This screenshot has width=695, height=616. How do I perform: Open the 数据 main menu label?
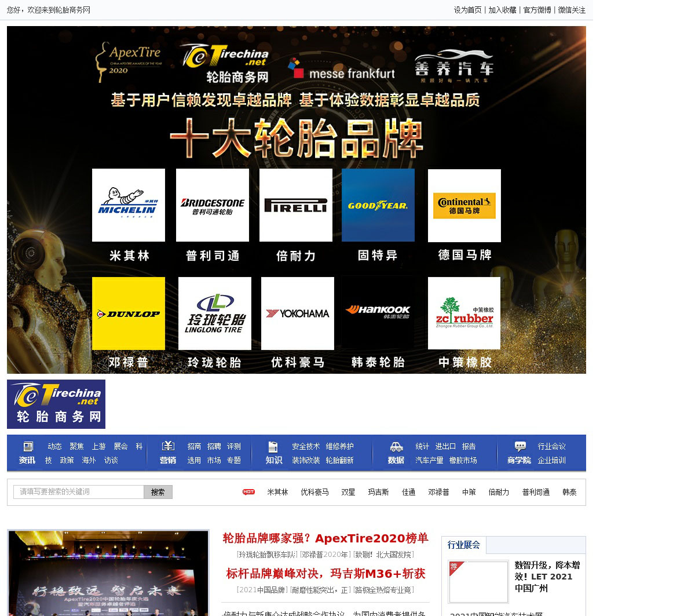tap(396, 460)
